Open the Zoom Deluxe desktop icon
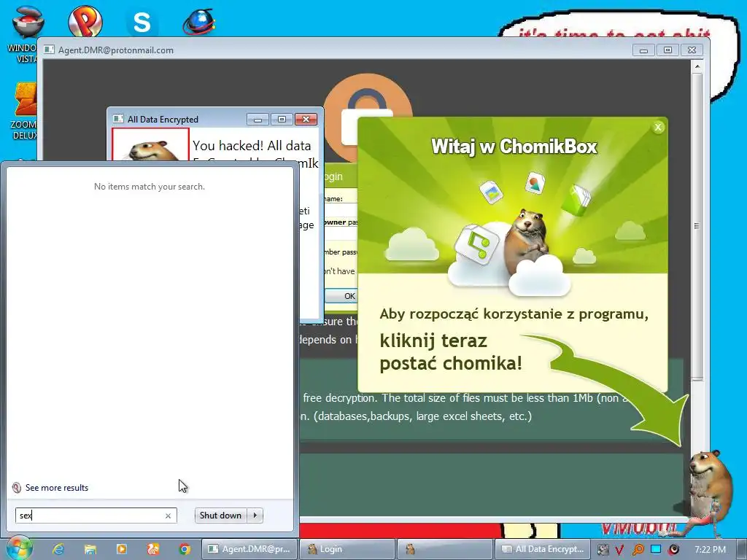Viewport: 747px width, 560px height. (25, 100)
